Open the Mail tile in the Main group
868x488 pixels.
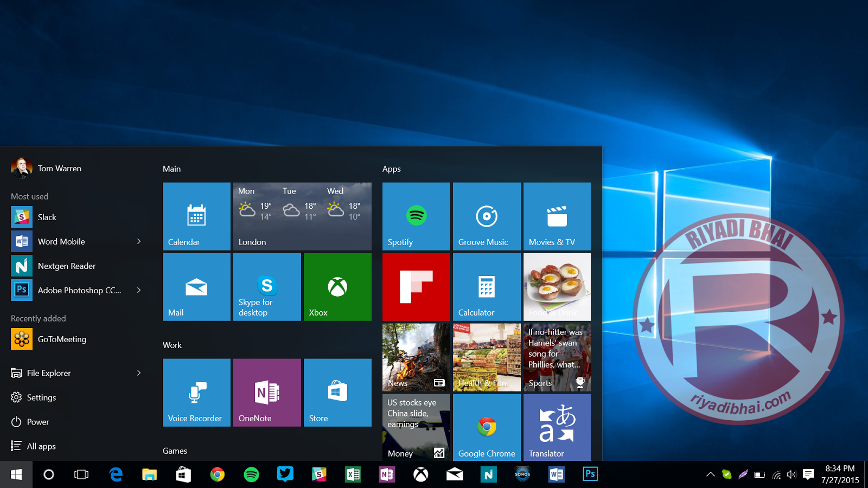(196, 287)
